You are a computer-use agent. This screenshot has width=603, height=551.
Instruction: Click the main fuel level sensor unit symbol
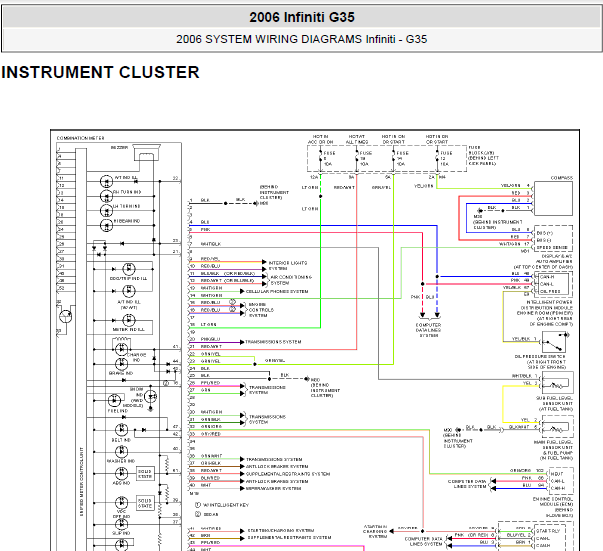(x=557, y=426)
